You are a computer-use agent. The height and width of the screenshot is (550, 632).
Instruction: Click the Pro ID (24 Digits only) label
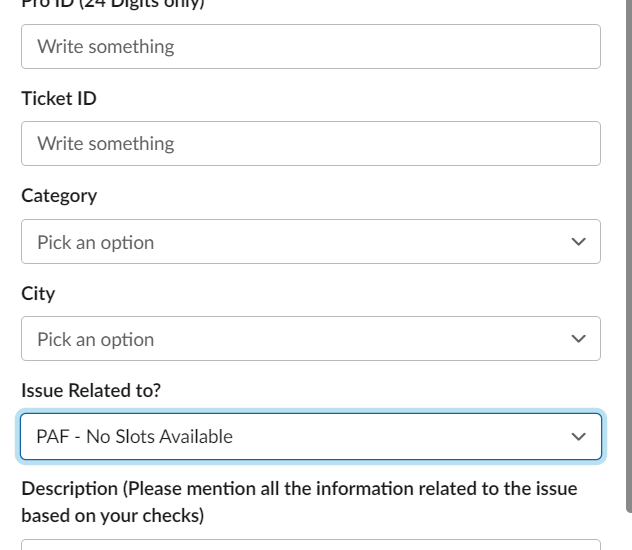(112, 4)
